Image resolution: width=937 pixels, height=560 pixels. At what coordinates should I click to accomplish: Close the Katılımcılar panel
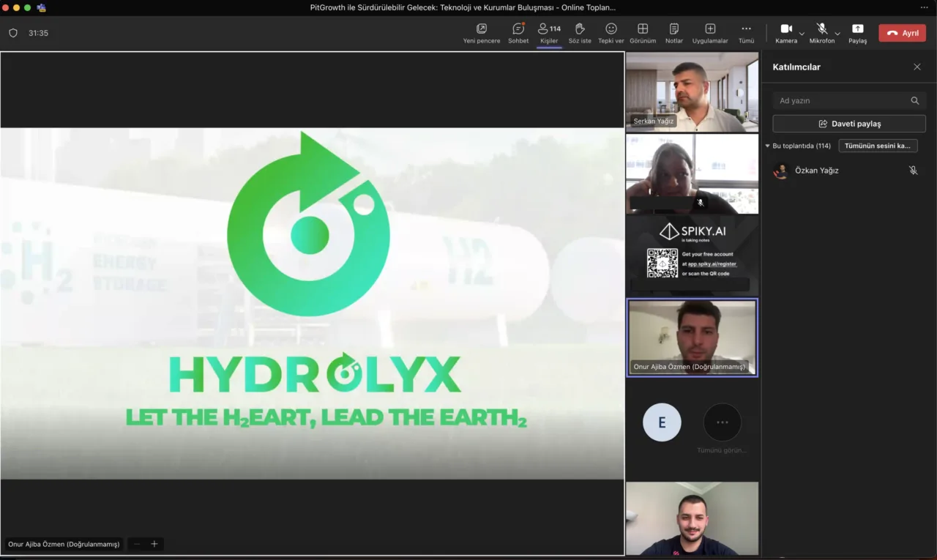pyautogui.click(x=917, y=67)
